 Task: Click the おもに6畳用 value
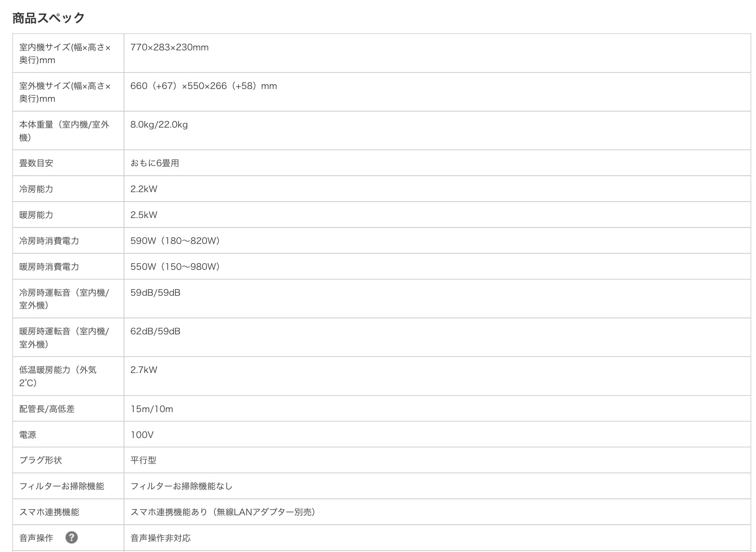coord(155,163)
